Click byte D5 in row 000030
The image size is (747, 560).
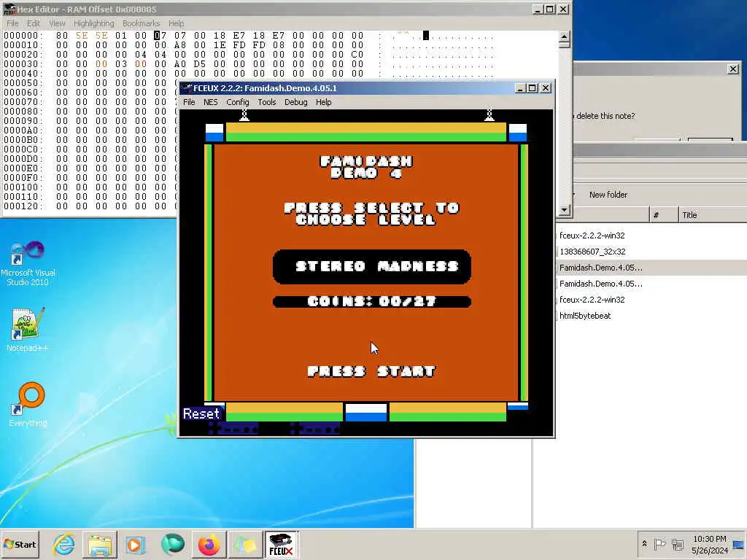click(x=200, y=64)
